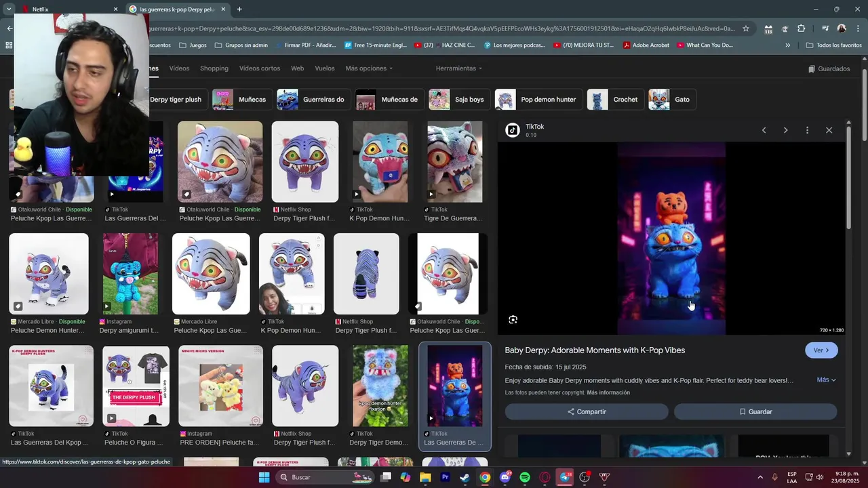Open the THE DERPY PLUSH thumbnail
868x488 pixels.
click(136, 386)
